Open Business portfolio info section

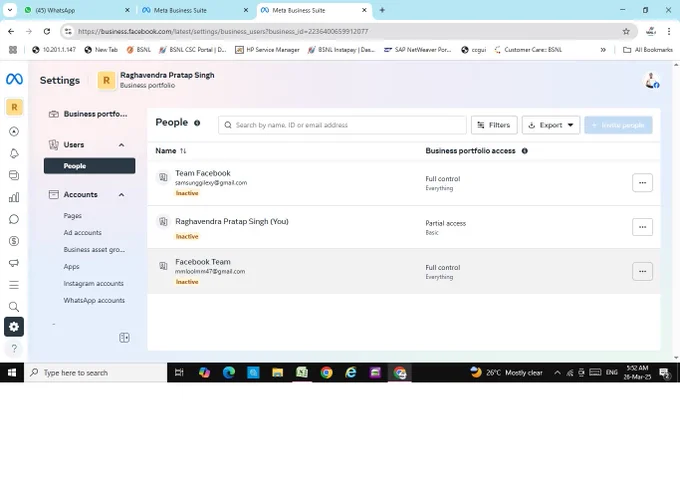tap(89, 114)
